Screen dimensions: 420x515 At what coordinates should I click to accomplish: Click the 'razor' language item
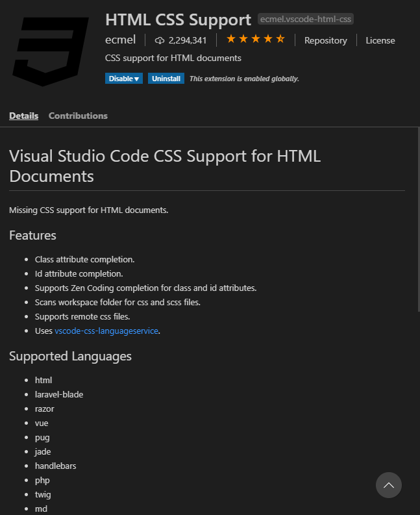click(44, 409)
